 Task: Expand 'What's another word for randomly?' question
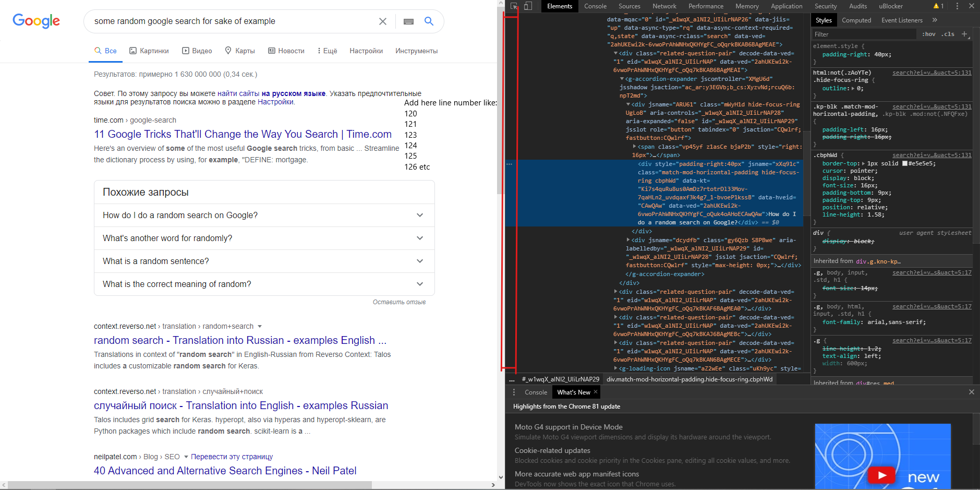coord(264,238)
